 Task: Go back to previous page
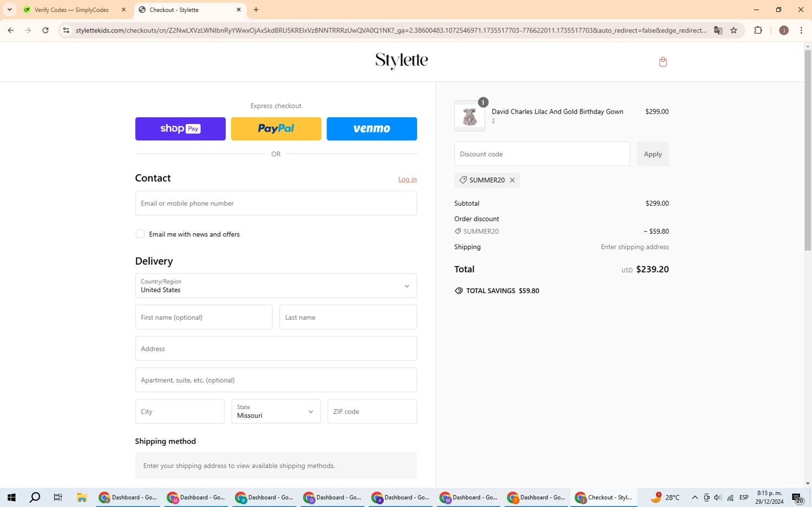click(x=11, y=30)
